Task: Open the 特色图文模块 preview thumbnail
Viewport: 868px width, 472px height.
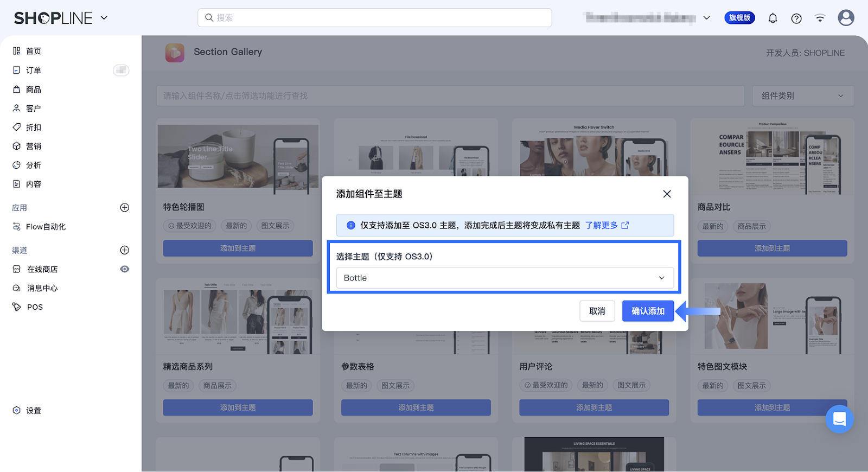Action: pos(772,317)
